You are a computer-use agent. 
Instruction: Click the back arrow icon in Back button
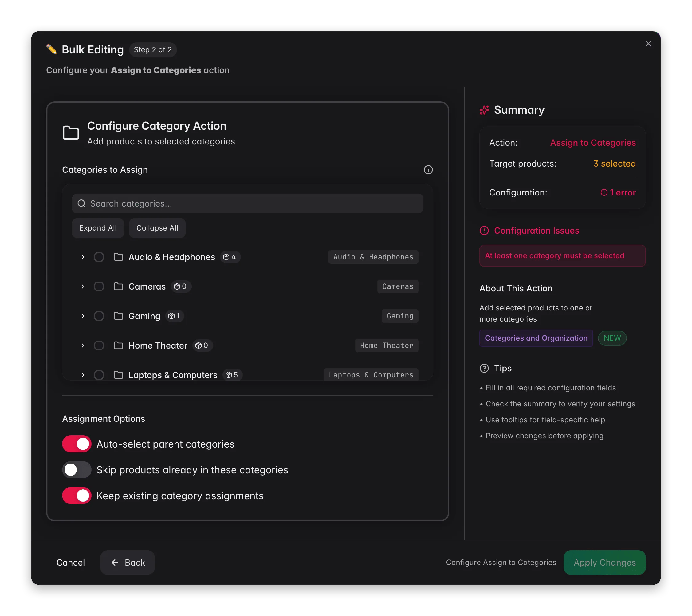point(115,562)
